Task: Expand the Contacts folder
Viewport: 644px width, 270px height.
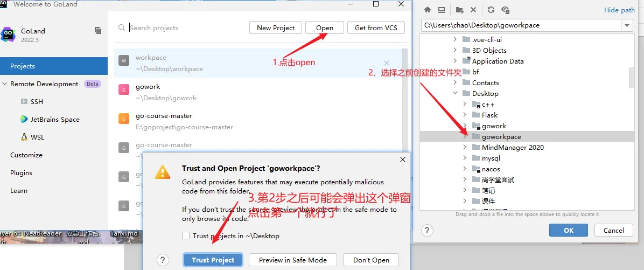Action: (x=455, y=82)
